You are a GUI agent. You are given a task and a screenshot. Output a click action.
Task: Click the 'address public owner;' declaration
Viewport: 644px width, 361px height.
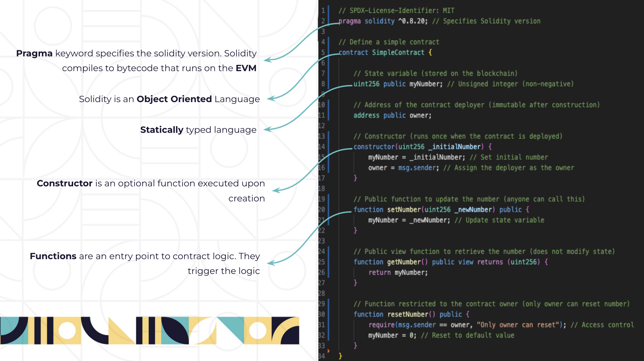[392, 115]
